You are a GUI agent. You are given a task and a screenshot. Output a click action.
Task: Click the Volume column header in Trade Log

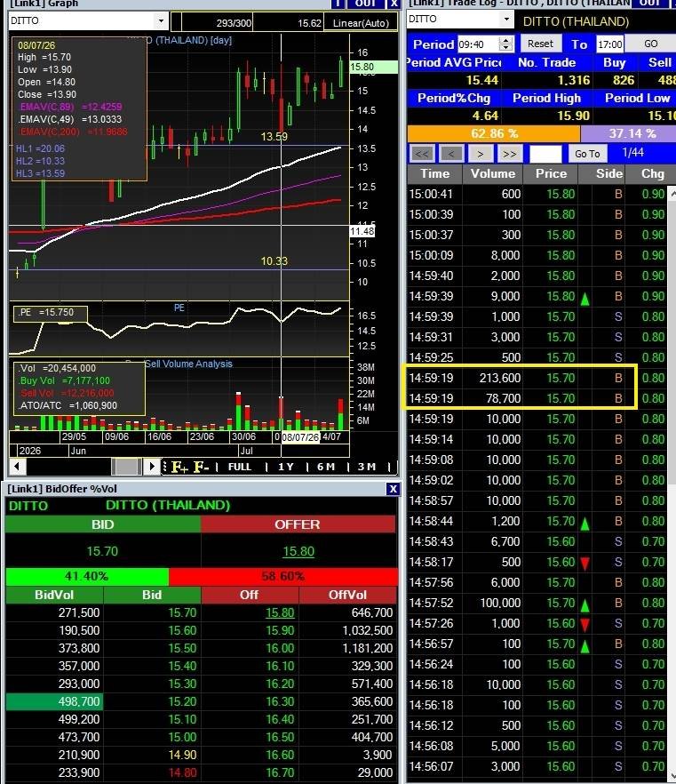pyautogui.click(x=493, y=174)
